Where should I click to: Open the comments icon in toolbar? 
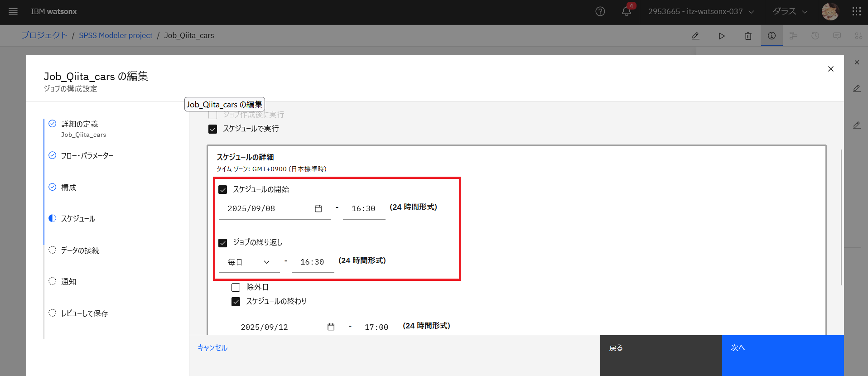pyautogui.click(x=837, y=36)
